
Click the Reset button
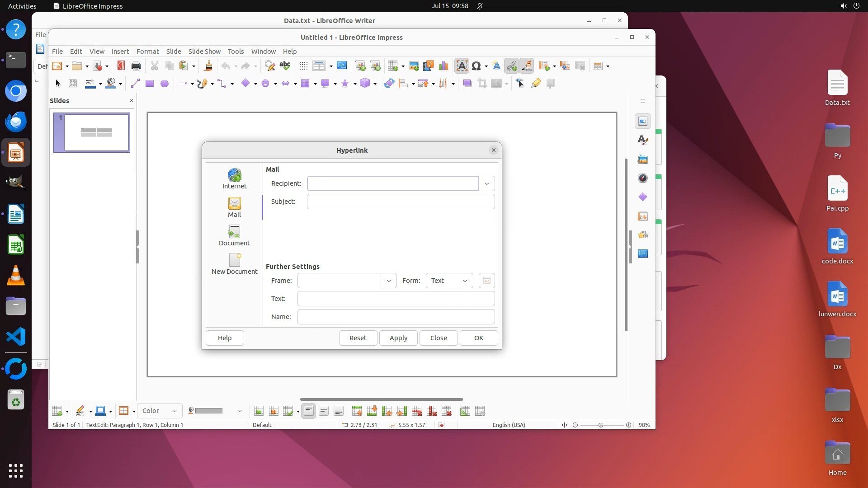[358, 338]
